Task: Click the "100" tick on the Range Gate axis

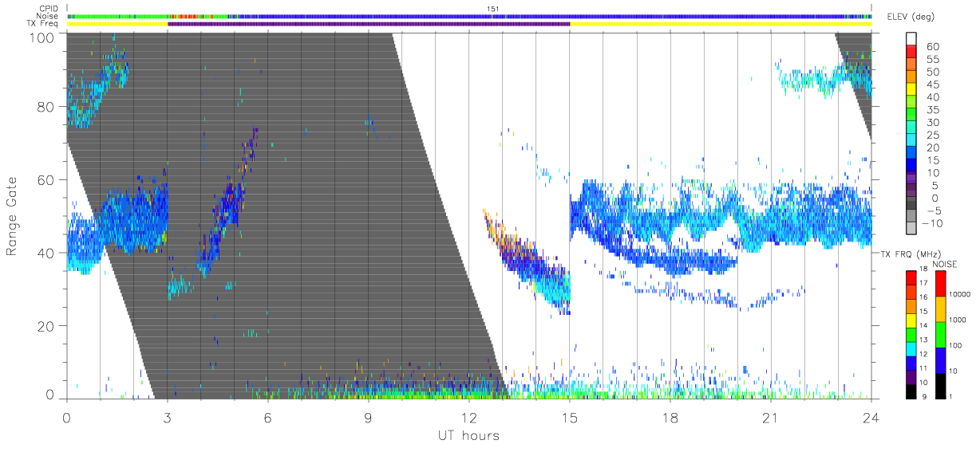Action: pyautogui.click(x=44, y=37)
